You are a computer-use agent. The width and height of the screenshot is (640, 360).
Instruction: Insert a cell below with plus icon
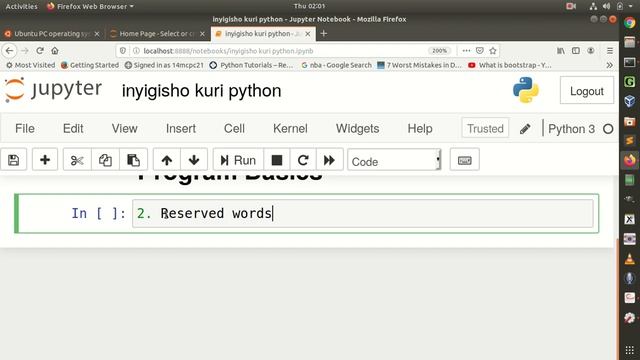click(45, 160)
